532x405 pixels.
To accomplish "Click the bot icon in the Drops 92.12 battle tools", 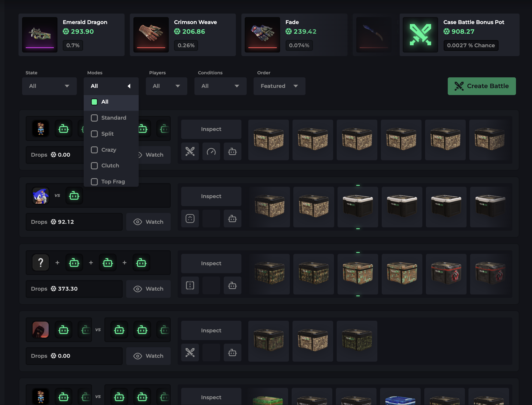I will coord(233,219).
